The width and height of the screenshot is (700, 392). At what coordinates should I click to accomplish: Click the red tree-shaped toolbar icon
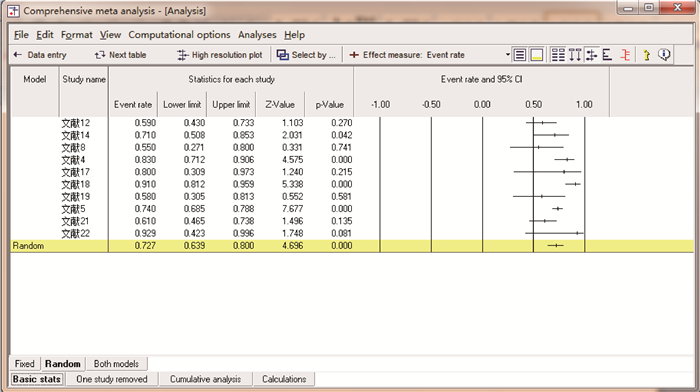coord(625,55)
